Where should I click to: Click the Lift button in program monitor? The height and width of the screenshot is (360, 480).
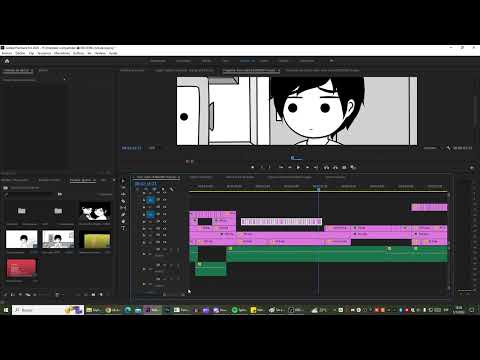coord(326,167)
